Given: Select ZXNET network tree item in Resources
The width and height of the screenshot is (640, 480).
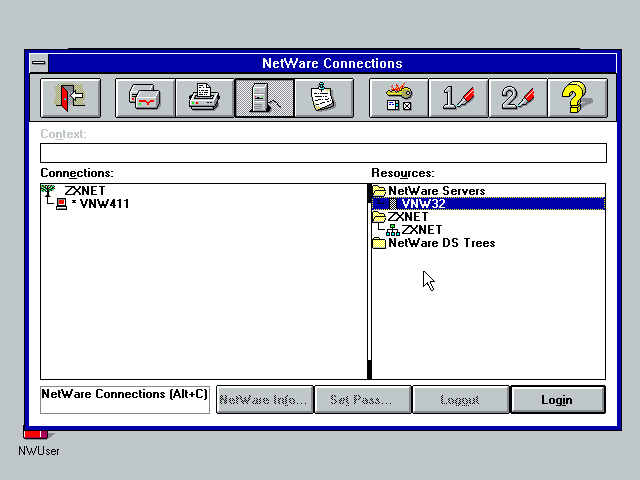Looking at the screenshot, I should 422,230.
